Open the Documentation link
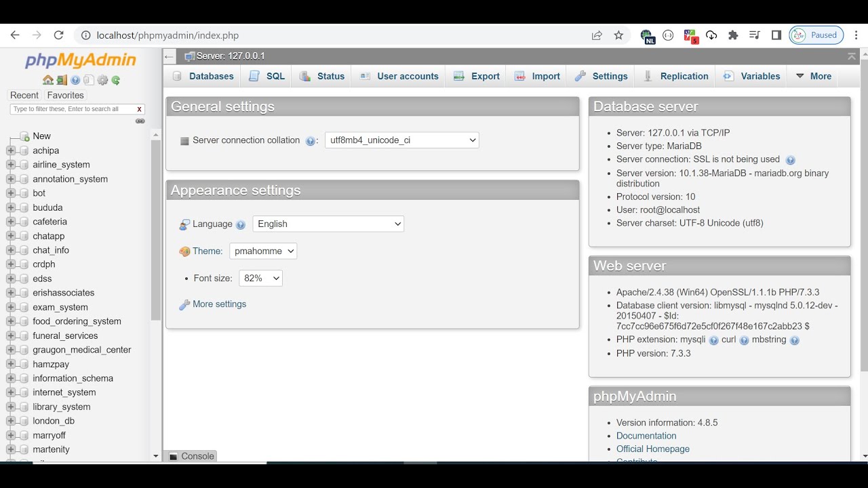 coord(646,436)
